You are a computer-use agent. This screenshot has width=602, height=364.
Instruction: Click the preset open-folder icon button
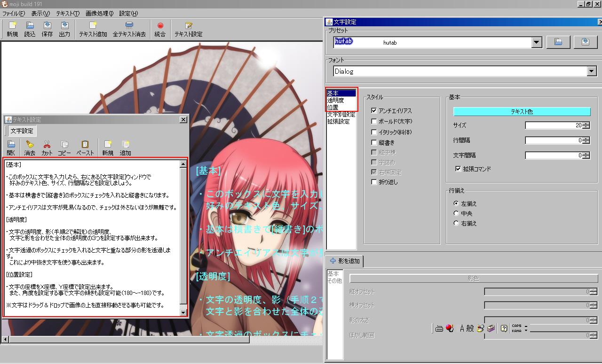[558, 42]
